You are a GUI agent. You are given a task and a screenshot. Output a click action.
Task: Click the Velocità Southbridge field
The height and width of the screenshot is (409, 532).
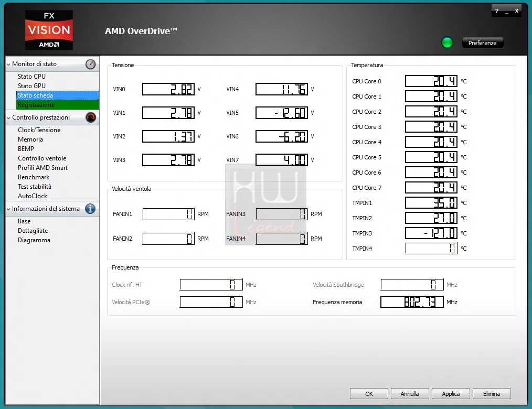pyautogui.click(x=412, y=285)
